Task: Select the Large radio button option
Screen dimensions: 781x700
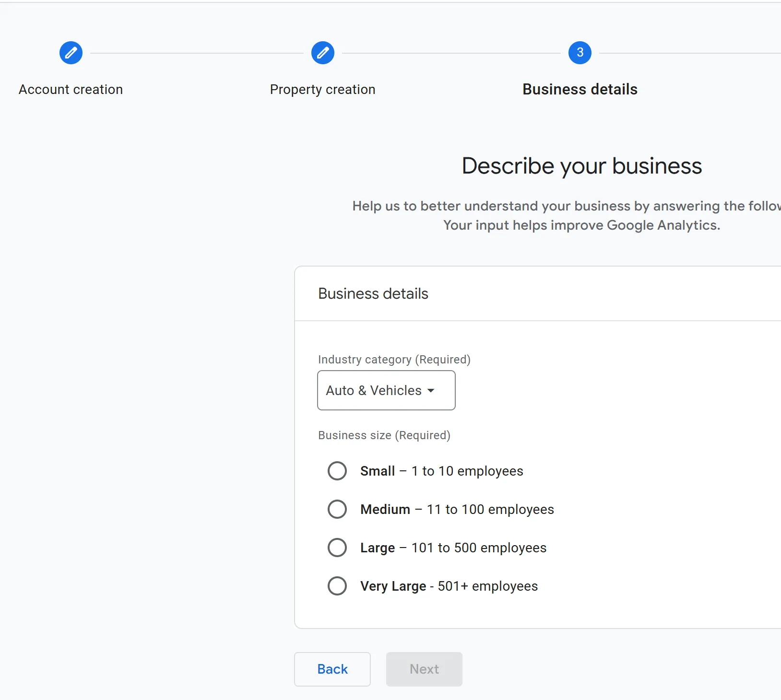Action: (337, 548)
